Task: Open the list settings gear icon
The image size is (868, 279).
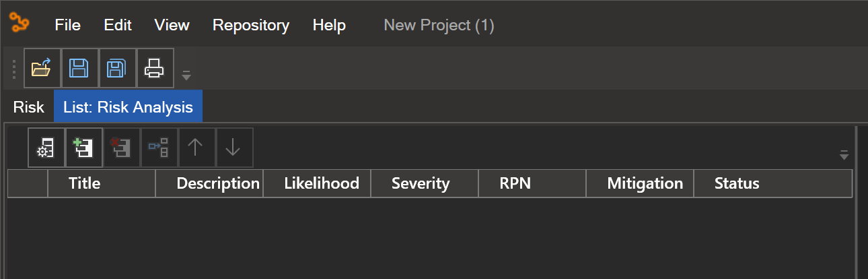Action: click(x=46, y=148)
